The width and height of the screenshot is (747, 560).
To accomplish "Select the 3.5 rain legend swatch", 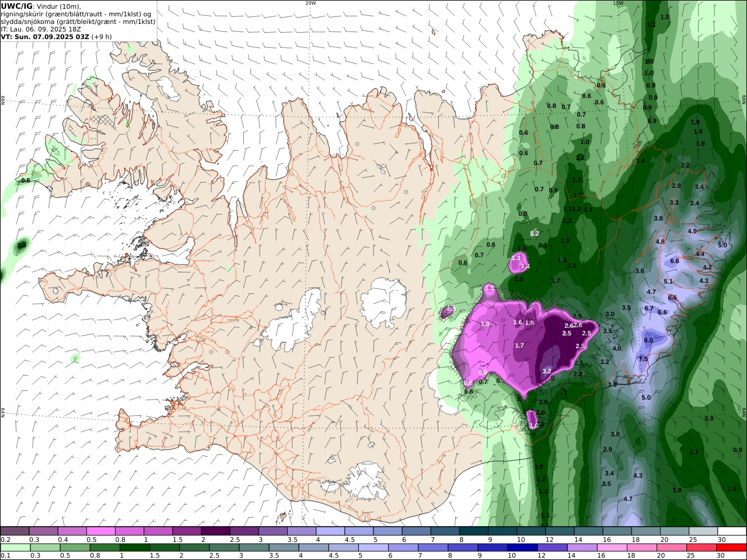I will [x=284, y=548].
